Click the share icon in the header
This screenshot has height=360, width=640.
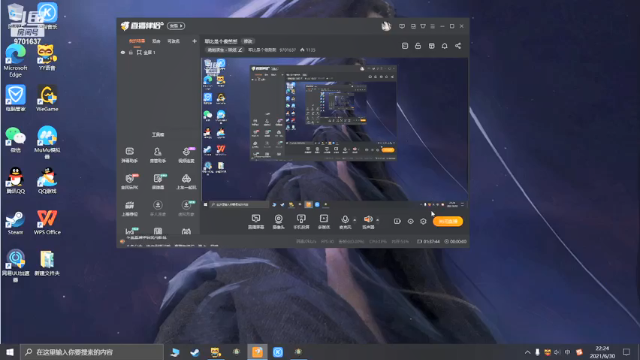click(x=458, y=46)
